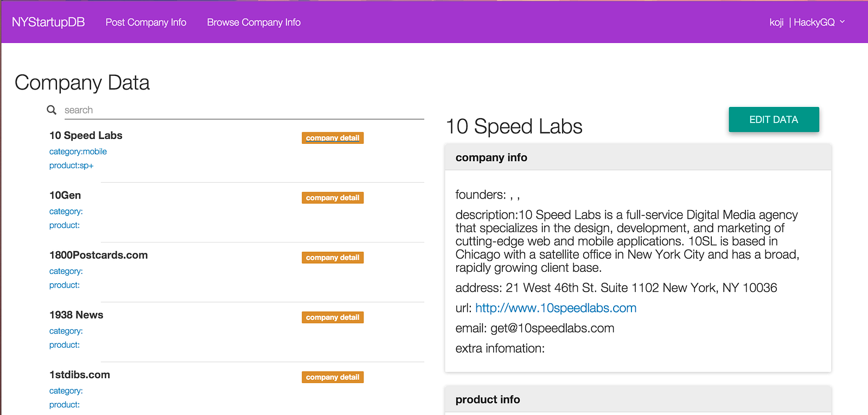Select the 10Gen company name
This screenshot has width=868, height=415.
tap(65, 195)
